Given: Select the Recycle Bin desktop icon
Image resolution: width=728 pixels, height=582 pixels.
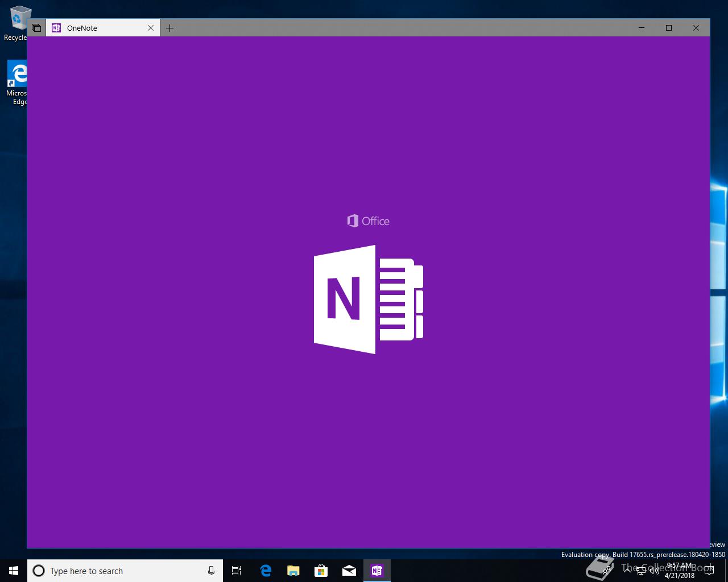Looking at the screenshot, I should (x=17, y=23).
